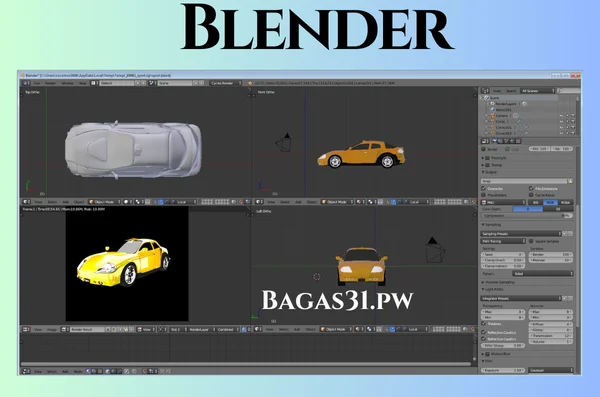Open the Sampling Presets dropdown
This screenshot has height=397, width=600.
pyautogui.click(x=521, y=234)
